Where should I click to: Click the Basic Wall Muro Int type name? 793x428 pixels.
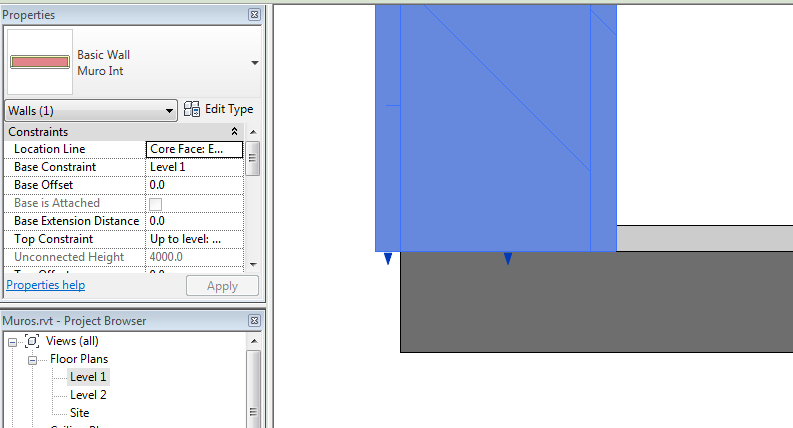tap(103, 63)
